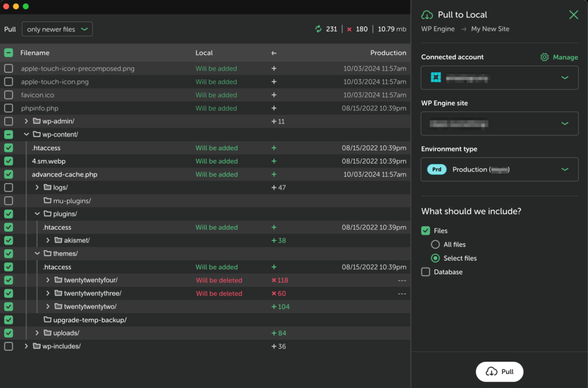Screen dimensions: 588x388
Task: Close the Pull to Local panel
Action: tap(573, 15)
